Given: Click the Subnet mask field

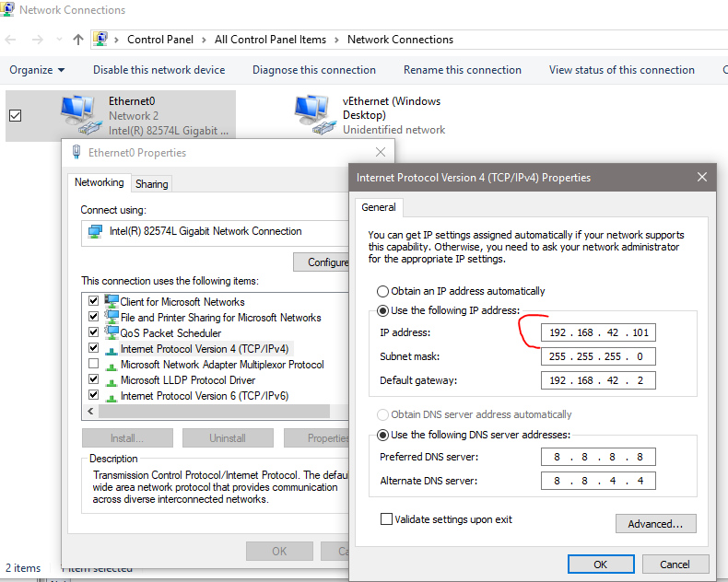Looking at the screenshot, I should [598, 356].
